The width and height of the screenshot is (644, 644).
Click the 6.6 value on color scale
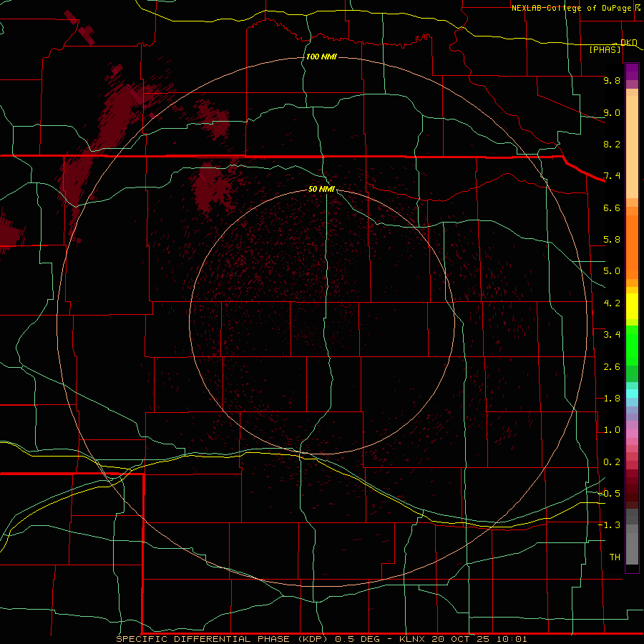pos(612,208)
